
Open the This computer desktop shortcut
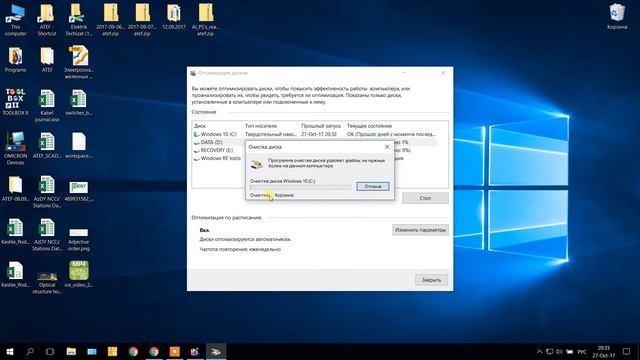pyautogui.click(x=16, y=20)
